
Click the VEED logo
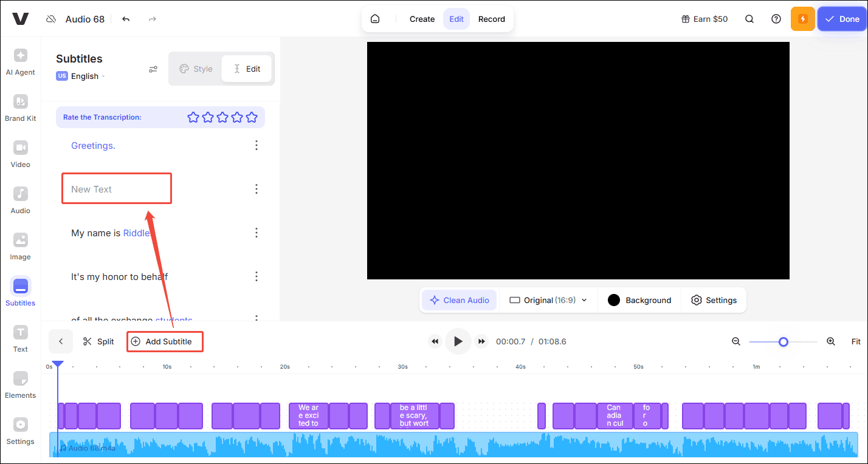20,19
